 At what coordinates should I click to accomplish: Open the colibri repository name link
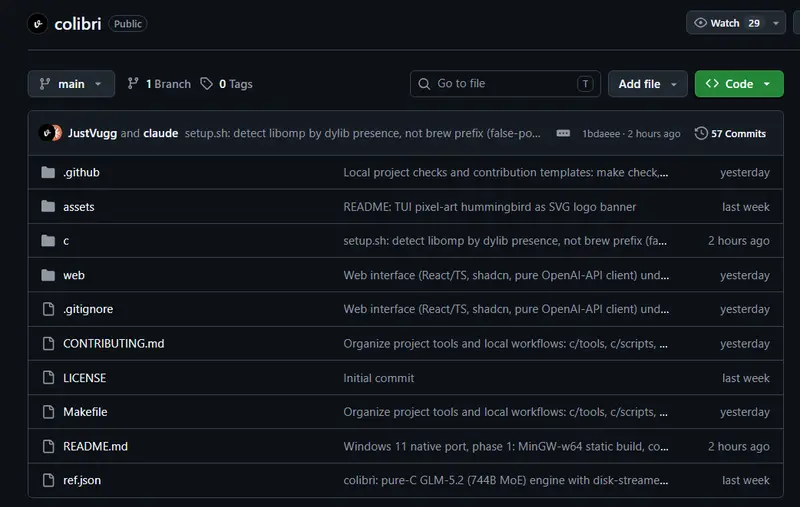pos(78,24)
